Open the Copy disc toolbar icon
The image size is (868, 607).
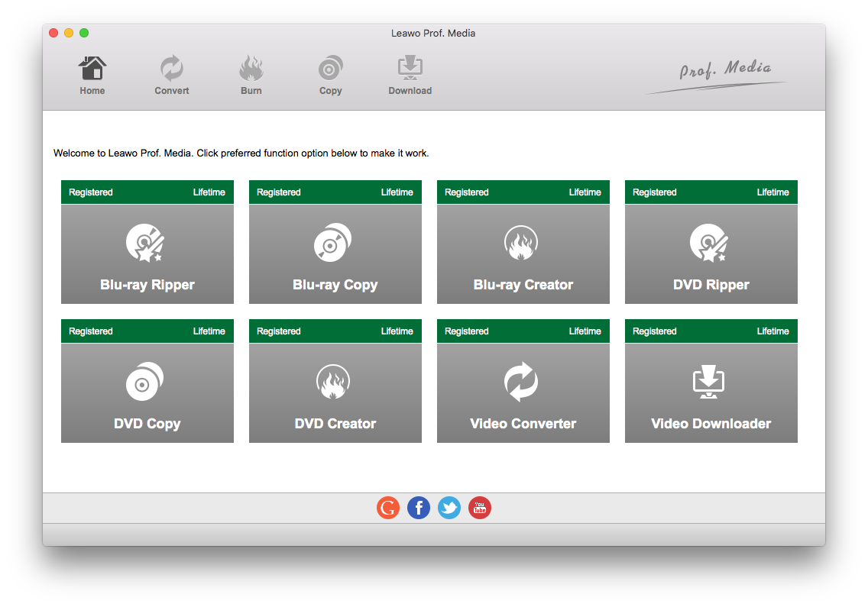pyautogui.click(x=331, y=68)
